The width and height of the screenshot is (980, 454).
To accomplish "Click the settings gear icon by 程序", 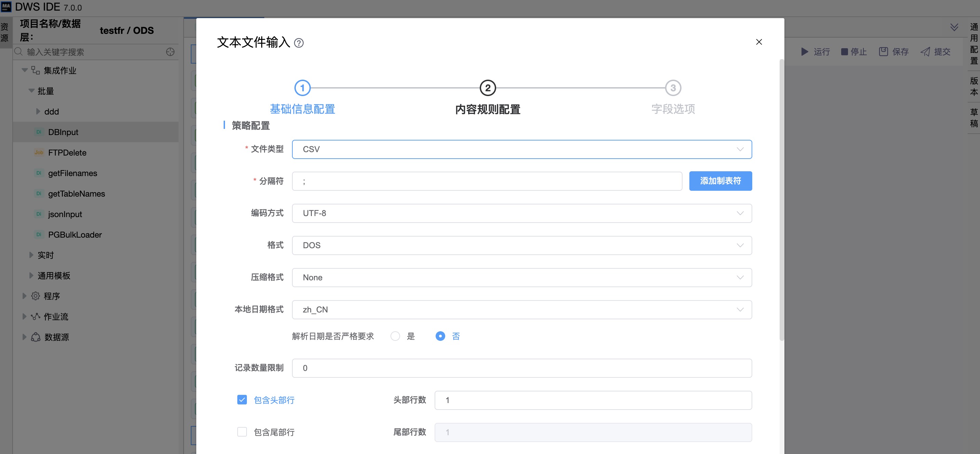I will click(35, 296).
